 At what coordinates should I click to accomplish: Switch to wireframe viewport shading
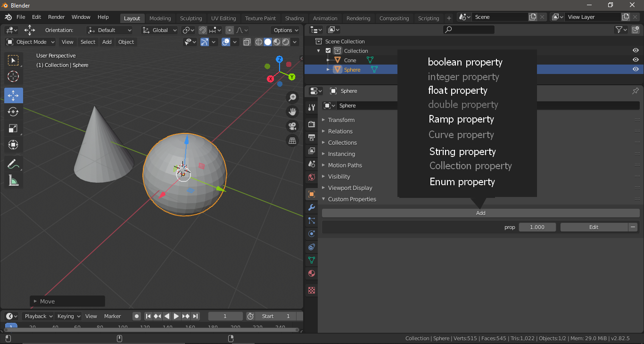tap(259, 42)
